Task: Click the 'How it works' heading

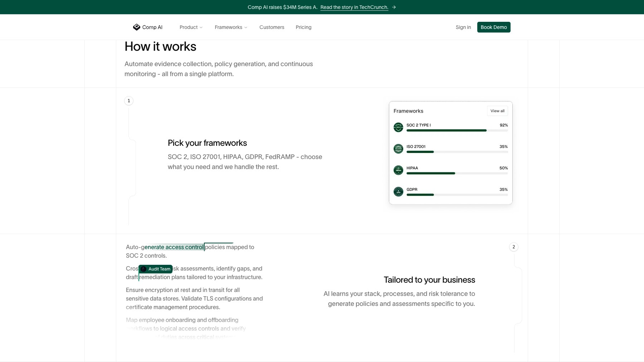Action: [x=160, y=46]
